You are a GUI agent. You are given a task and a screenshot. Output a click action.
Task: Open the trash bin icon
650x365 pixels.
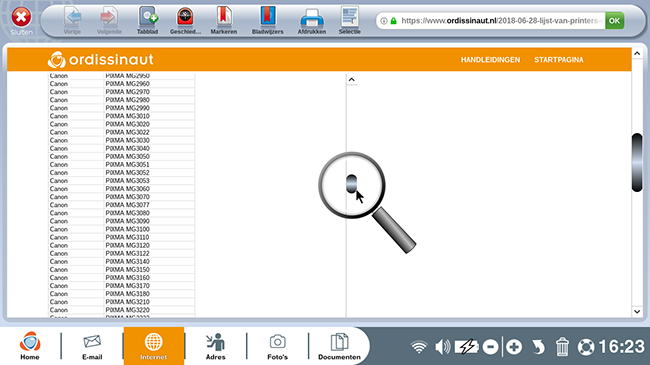[x=562, y=347]
